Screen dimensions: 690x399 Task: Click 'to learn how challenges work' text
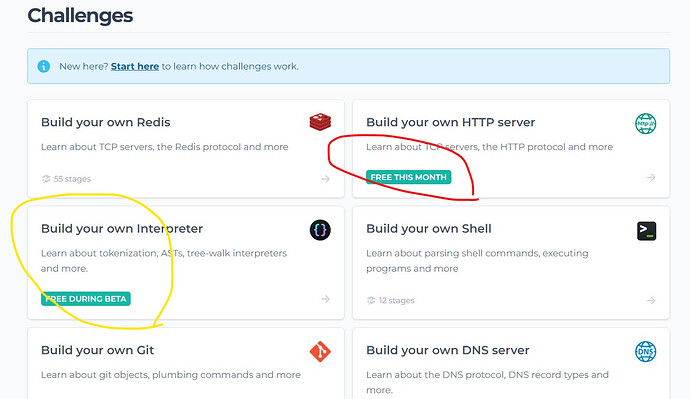tap(230, 66)
